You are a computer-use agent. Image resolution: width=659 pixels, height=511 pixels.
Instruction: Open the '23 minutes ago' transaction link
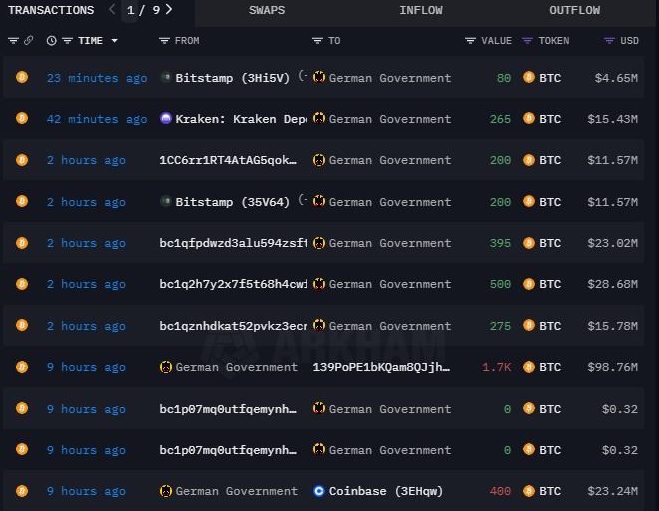point(97,78)
